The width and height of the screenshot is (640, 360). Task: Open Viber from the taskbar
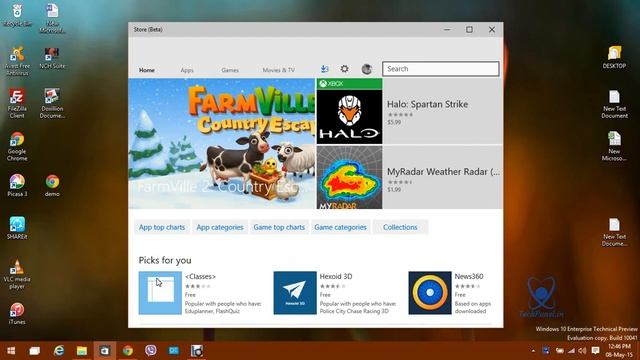(x=151, y=351)
